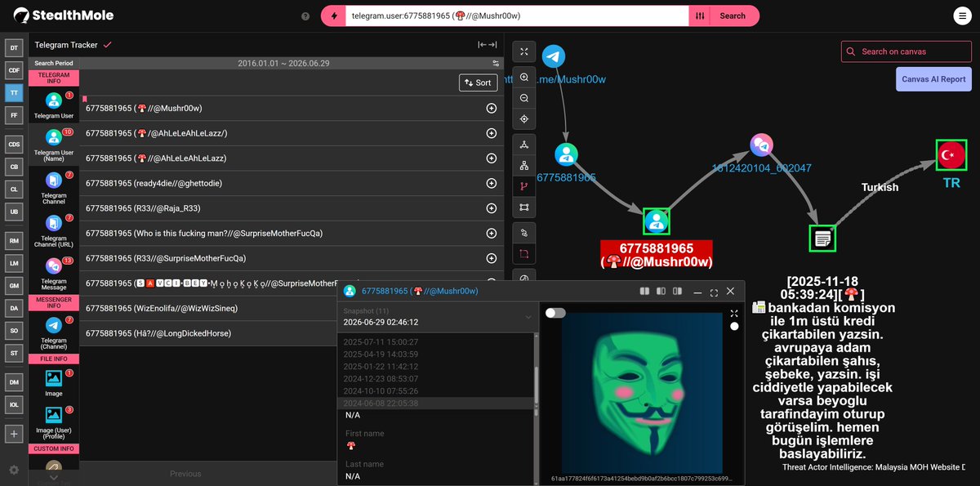This screenshot has height=486, width=980.
Task: Click the search query input field
Action: (517, 16)
